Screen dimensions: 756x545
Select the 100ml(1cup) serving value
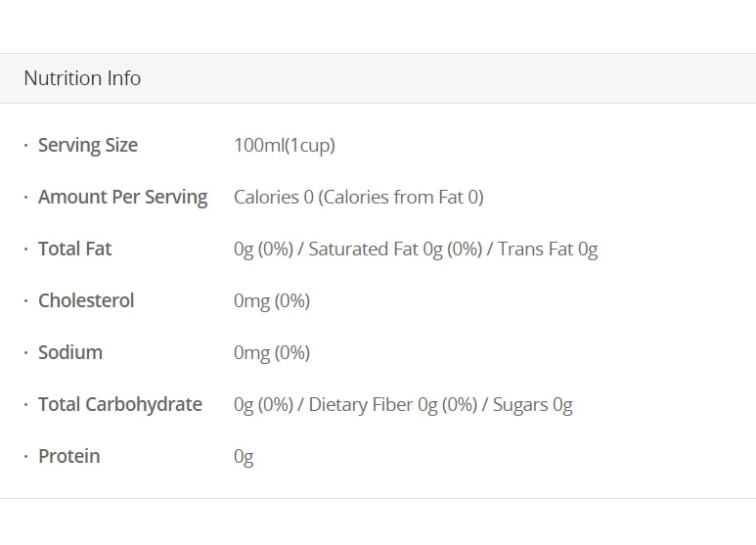pyautogui.click(x=284, y=145)
